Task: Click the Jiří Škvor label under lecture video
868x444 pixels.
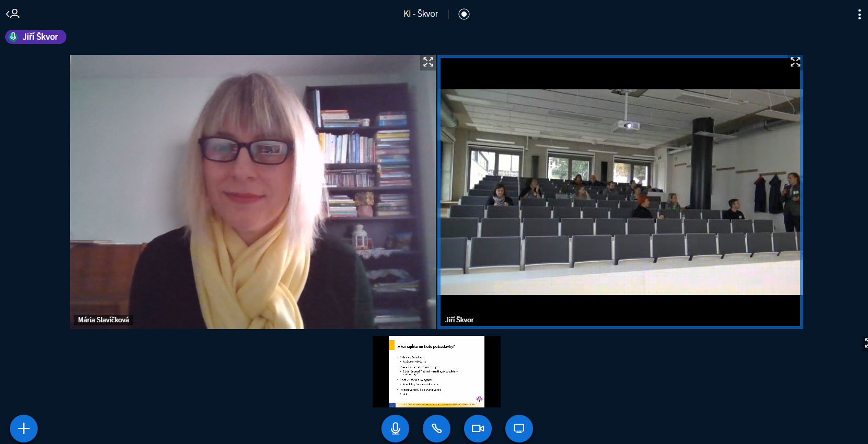Action: coord(459,320)
